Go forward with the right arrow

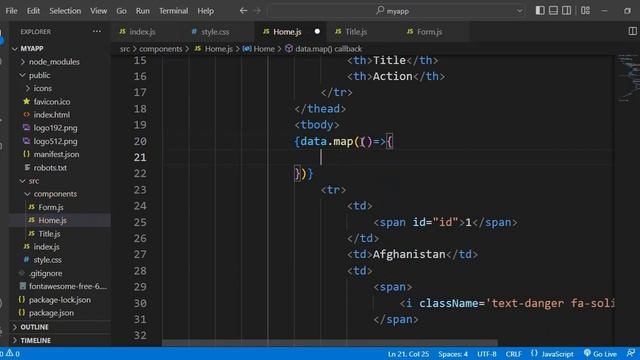coord(257,11)
